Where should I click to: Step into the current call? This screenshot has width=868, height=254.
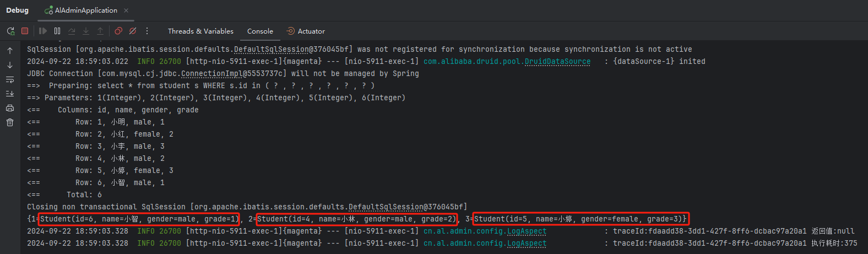pyautogui.click(x=86, y=31)
